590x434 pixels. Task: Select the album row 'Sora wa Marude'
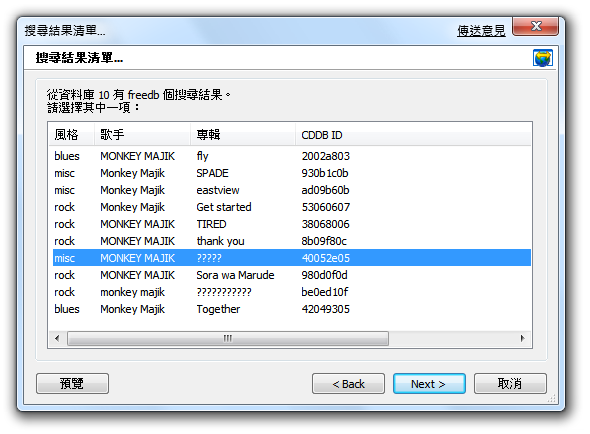(292, 275)
